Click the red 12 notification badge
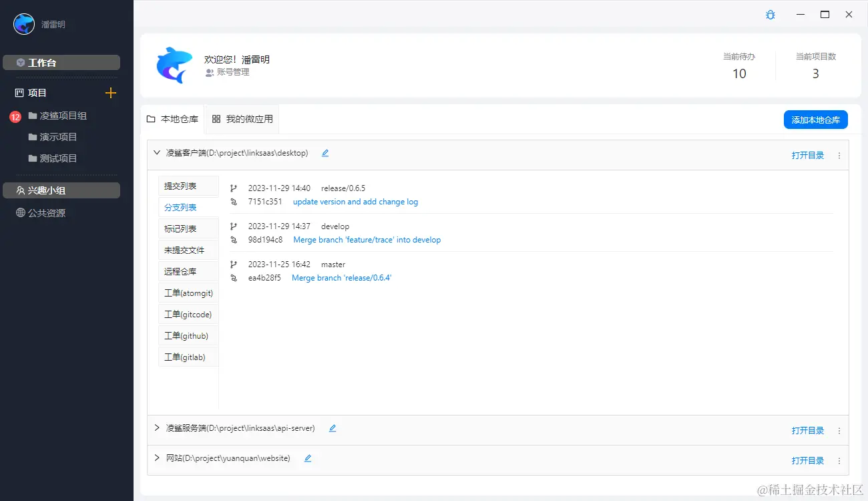This screenshot has height=501, width=868. [15, 117]
